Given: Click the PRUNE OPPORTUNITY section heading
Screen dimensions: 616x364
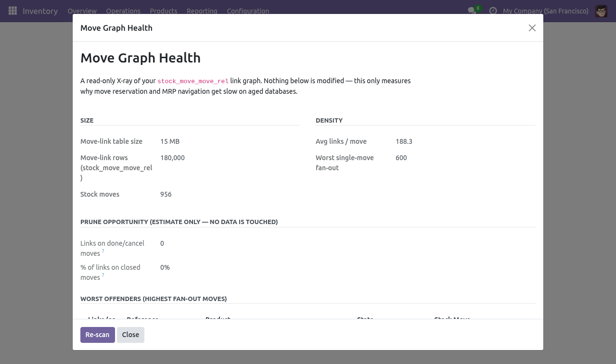Looking at the screenshot, I should [x=179, y=222].
